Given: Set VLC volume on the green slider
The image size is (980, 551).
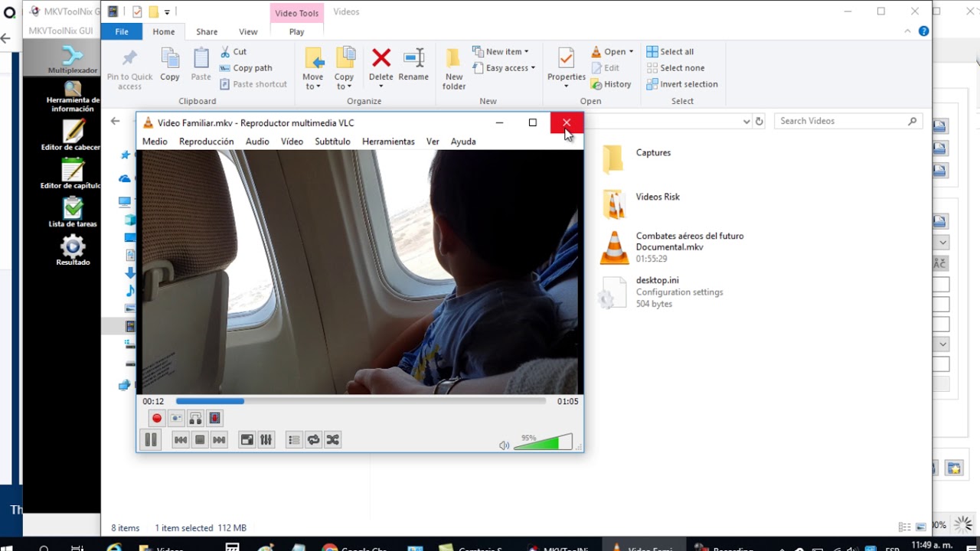Looking at the screenshot, I should point(543,442).
